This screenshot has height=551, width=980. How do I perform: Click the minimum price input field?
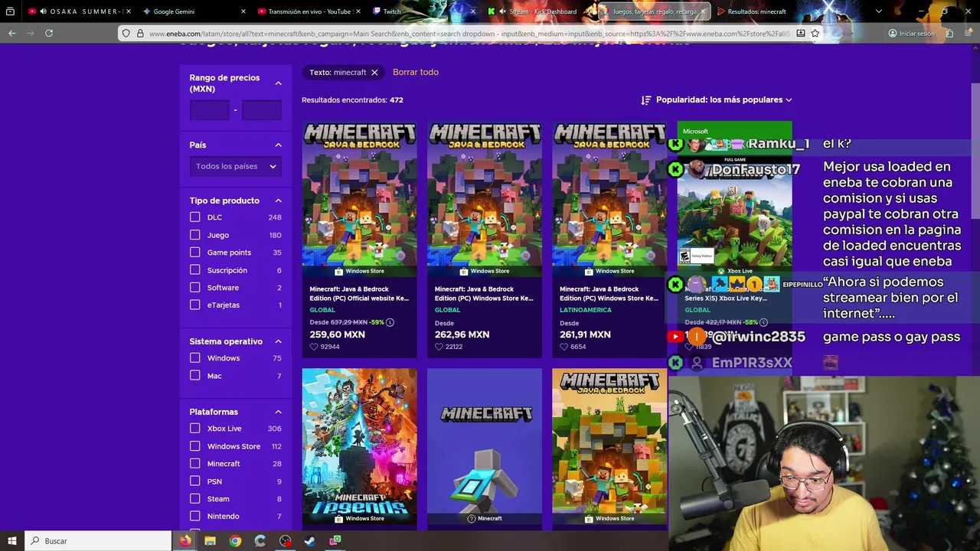210,110
